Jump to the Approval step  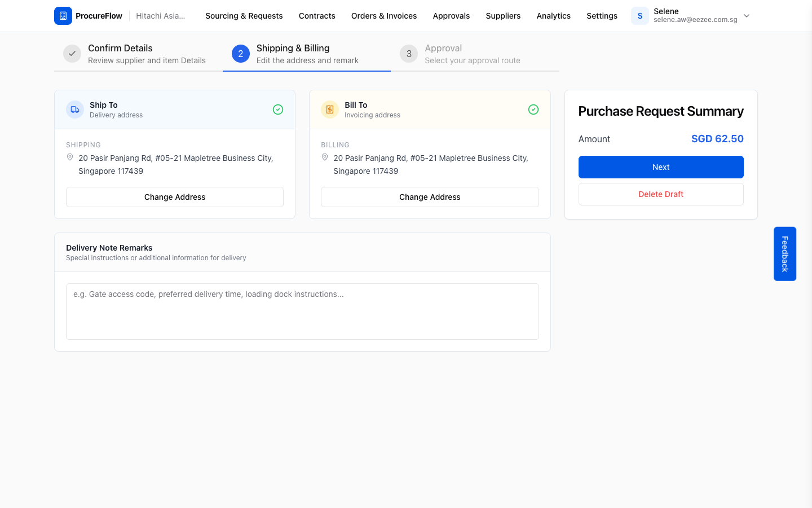(475, 54)
